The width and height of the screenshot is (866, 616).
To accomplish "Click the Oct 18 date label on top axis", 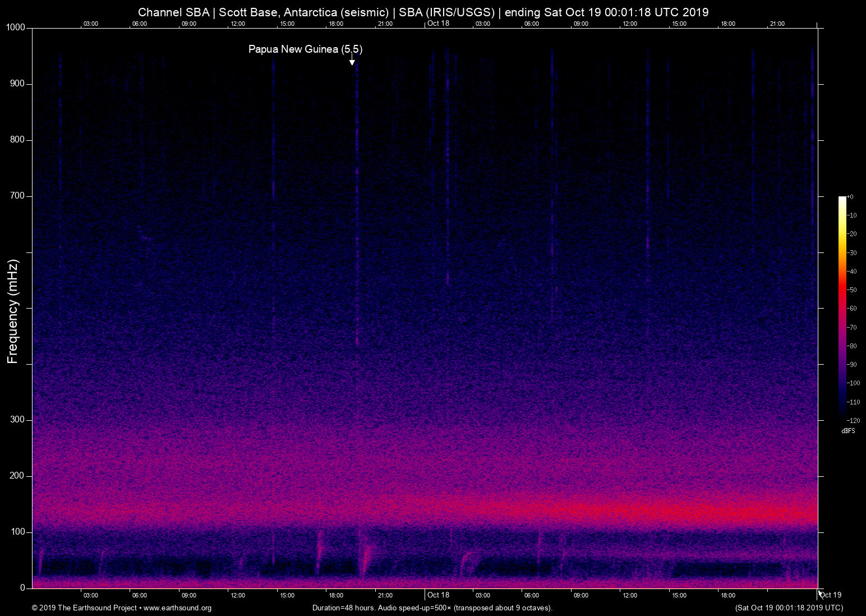I will click(x=438, y=23).
